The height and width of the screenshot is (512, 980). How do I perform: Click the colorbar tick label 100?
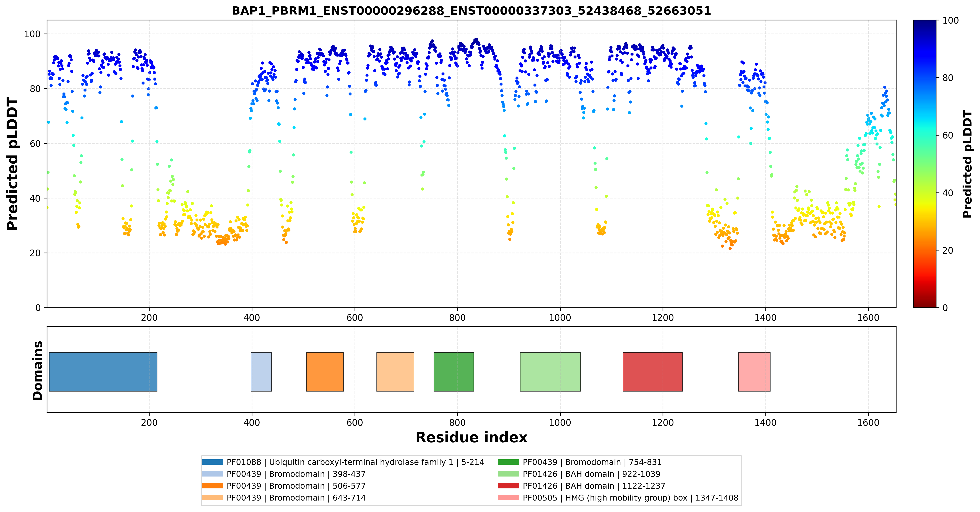click(950, 21)
